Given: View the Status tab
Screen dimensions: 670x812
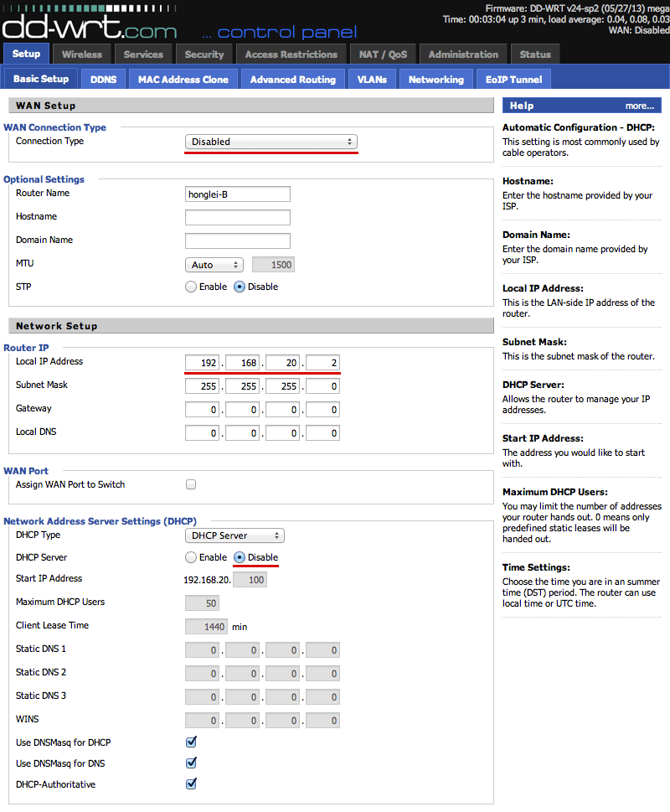Looking at the screenshot, I should click(x=535, y=54).
